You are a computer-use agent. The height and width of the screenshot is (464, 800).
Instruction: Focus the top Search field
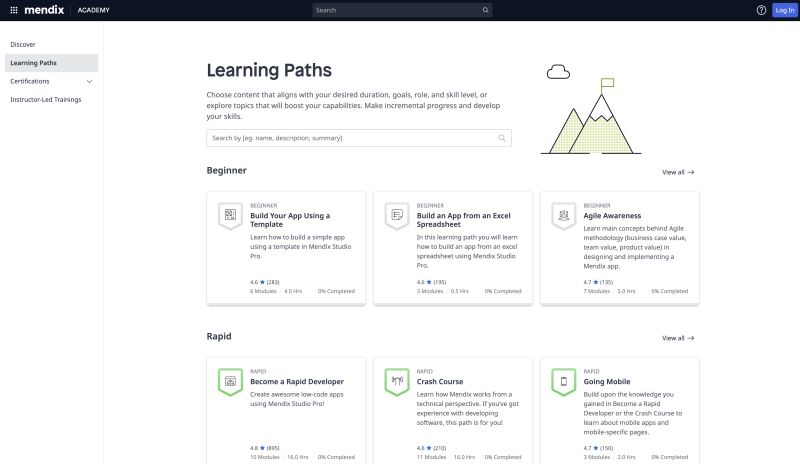point(402,10)
